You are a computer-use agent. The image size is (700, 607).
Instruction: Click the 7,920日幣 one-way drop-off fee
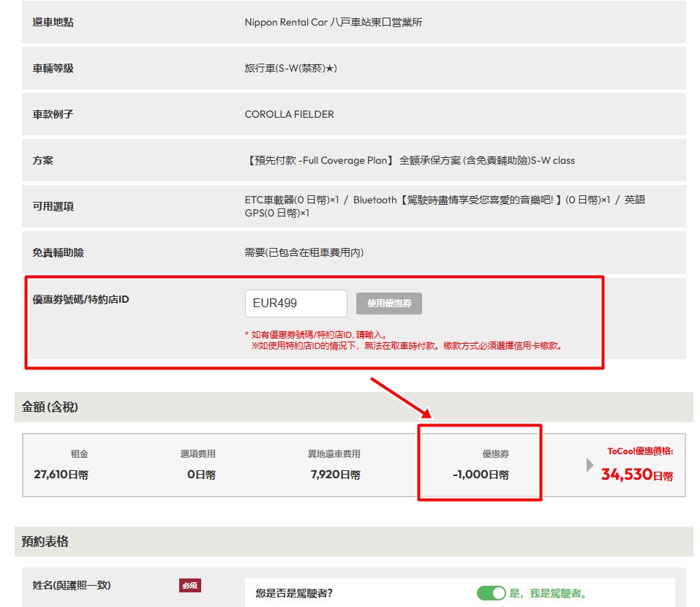335,475
